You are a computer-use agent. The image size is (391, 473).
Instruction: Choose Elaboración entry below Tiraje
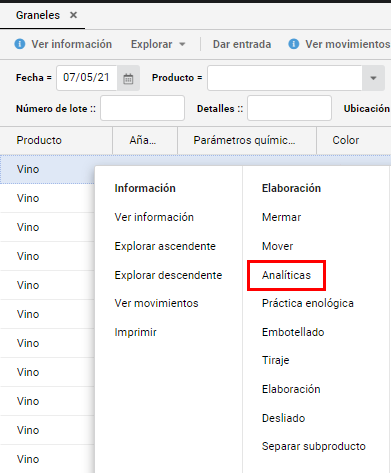[291, 389]
